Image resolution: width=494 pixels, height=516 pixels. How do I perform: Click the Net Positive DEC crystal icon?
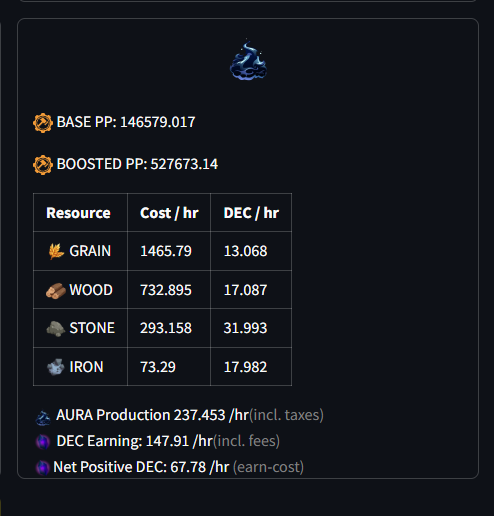[43, 468]
